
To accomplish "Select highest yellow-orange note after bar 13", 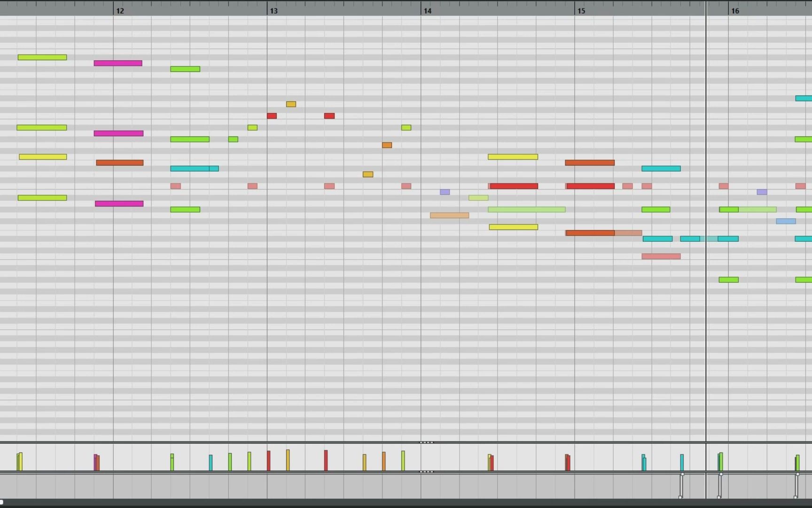I will (291, 104).
